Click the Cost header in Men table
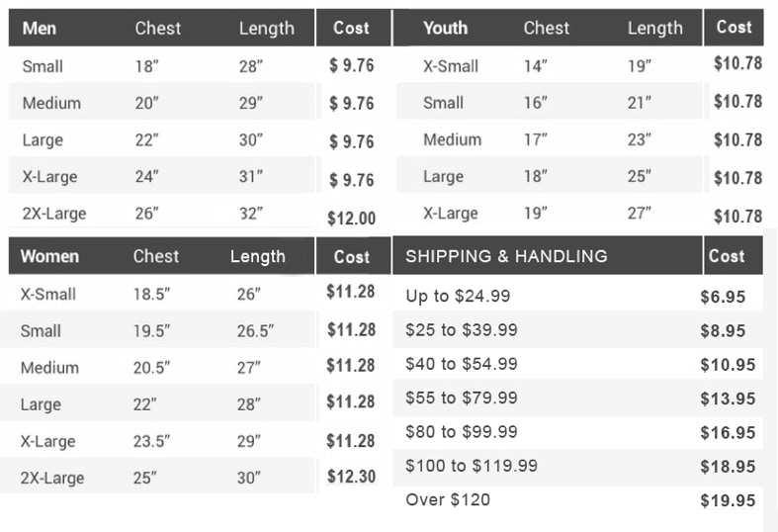This screenshot has height=532, width=778. click(x=351, y=28)
